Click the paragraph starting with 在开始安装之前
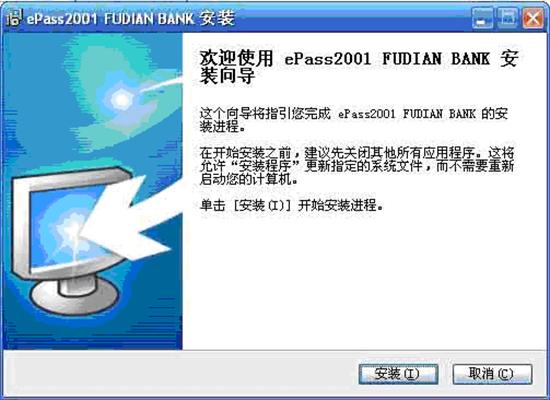 [357, 166]
